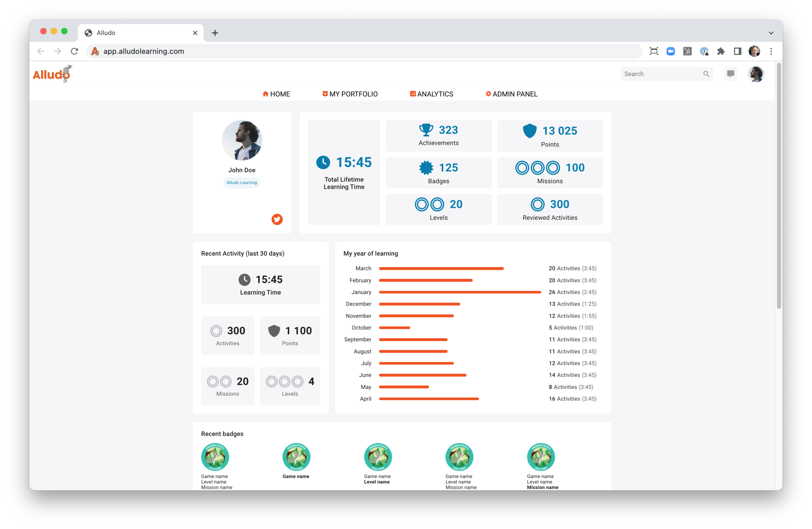Switch to ANALYTICS tab
Screen dimensions: 812x529
431,94
